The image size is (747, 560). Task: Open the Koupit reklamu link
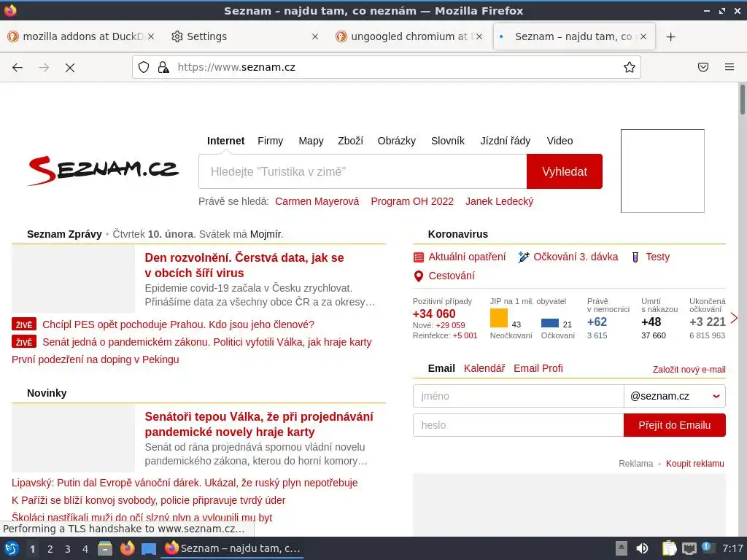click(694, 464)
